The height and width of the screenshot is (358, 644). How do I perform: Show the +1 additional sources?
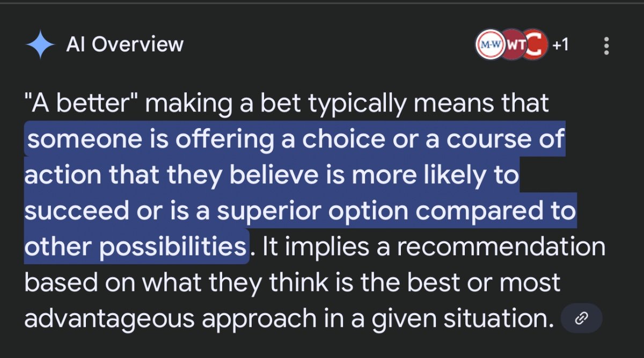[560, 46]
